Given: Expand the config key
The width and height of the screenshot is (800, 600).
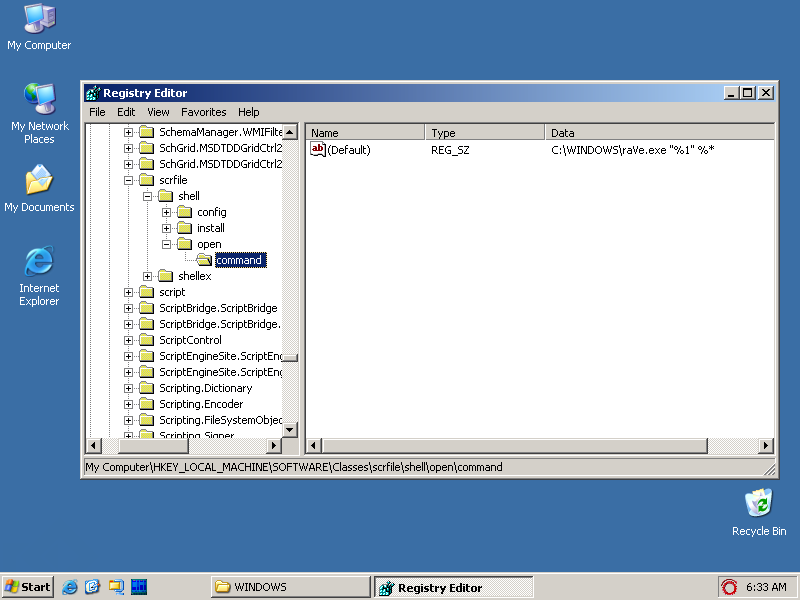Looking at the screenshot, I should point(166,212).
